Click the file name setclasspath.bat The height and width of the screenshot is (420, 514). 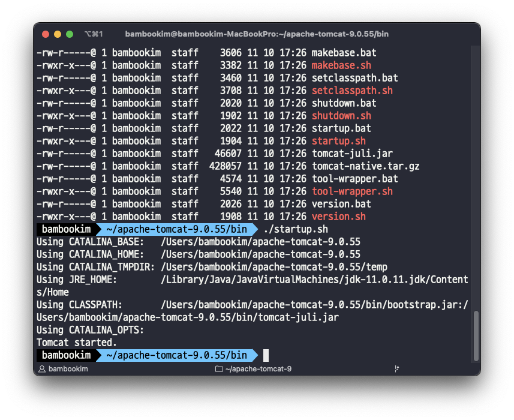(354, 78)
